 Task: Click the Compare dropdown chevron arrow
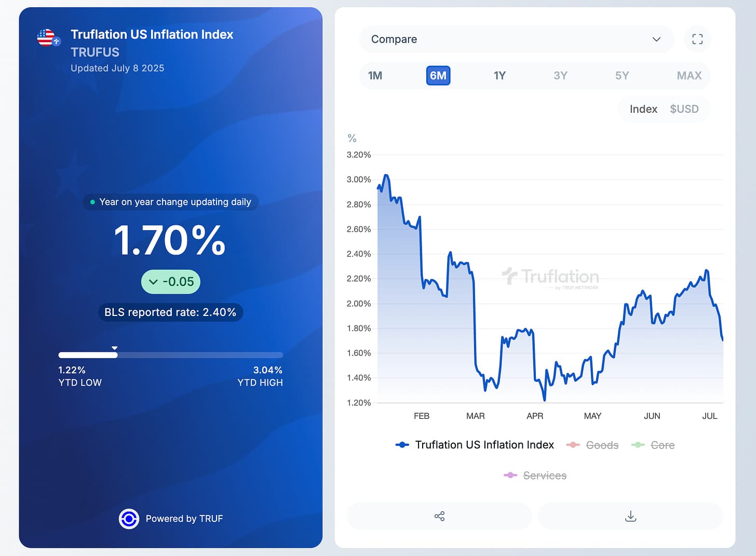(656, 39)
